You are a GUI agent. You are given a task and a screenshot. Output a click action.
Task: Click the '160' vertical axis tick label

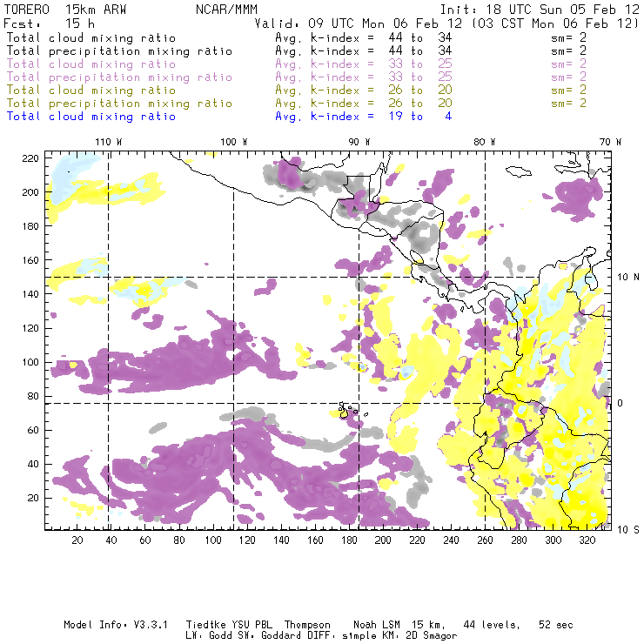point(30,260)
